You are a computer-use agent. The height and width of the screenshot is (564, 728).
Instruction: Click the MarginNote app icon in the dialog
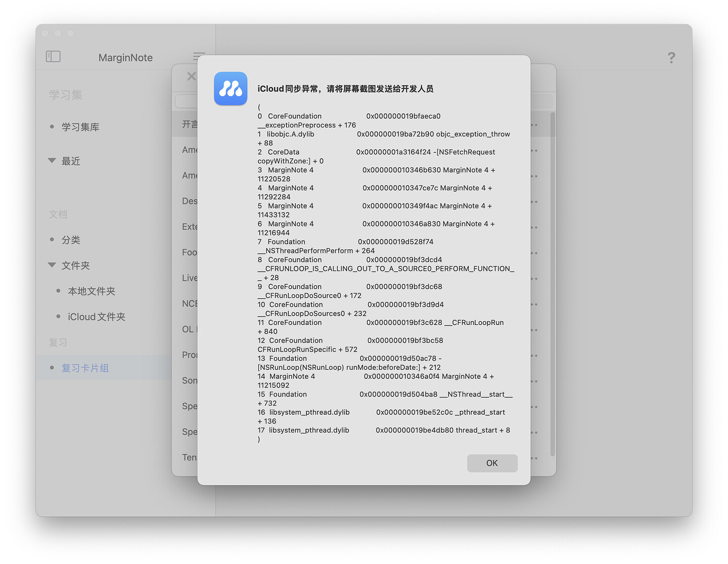pos(231,89)
